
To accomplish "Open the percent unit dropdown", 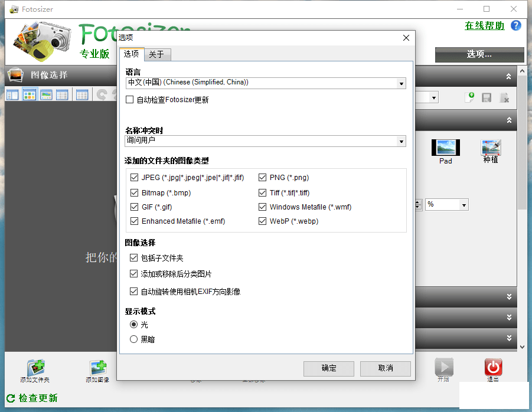I will point(464,205).
